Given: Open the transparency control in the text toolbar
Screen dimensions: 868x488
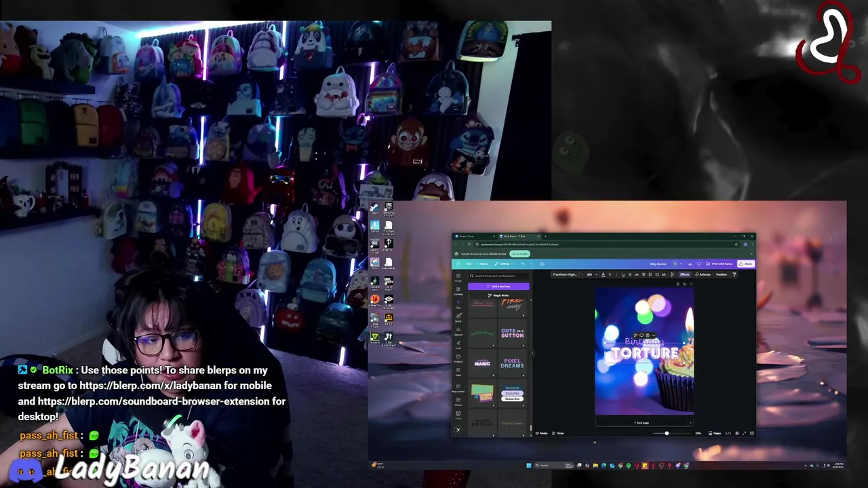Looking at the screenshot, I should (x=672, y=274).
